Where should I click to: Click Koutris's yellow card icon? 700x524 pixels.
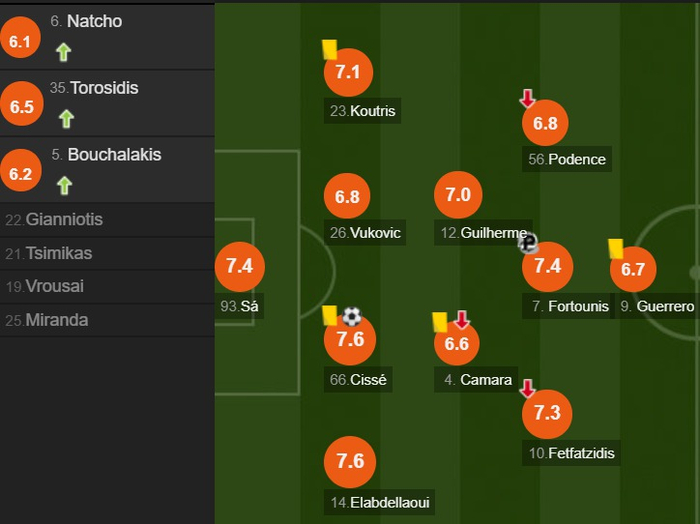(x=328, y=48)
